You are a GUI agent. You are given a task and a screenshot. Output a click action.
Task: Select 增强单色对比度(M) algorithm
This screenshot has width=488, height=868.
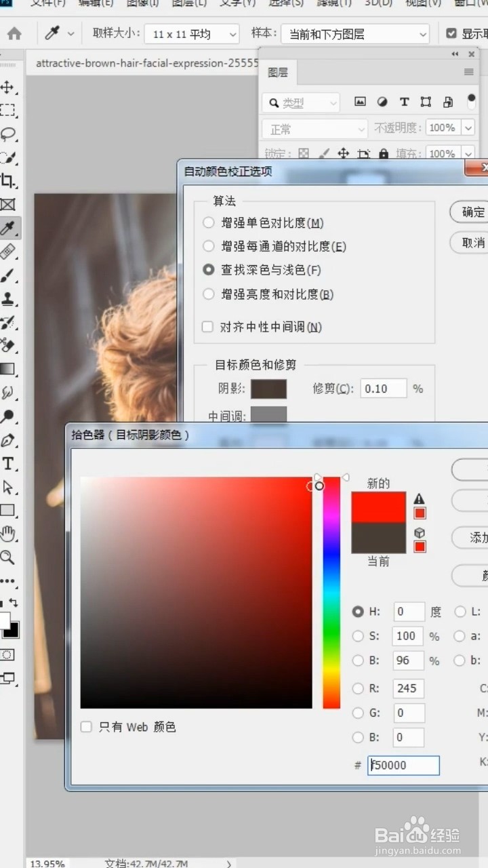click(209, 222)
